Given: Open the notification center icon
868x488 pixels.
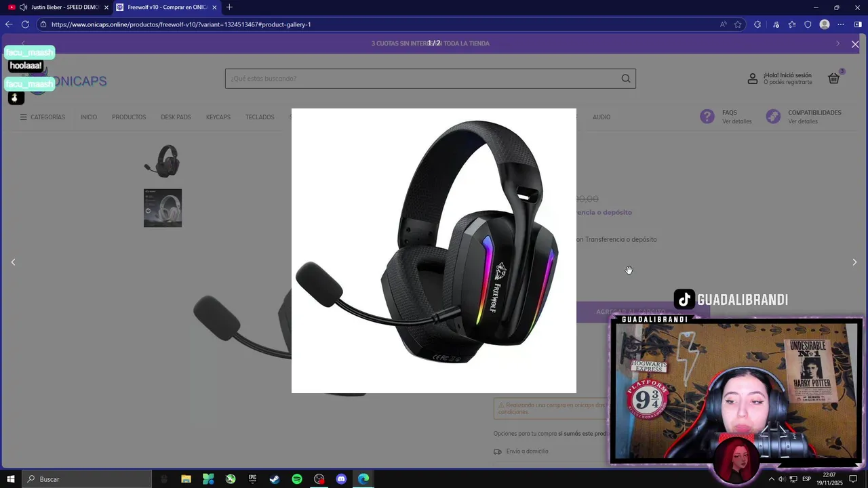Looking at the screenshot, I should [x=854, y=479].
